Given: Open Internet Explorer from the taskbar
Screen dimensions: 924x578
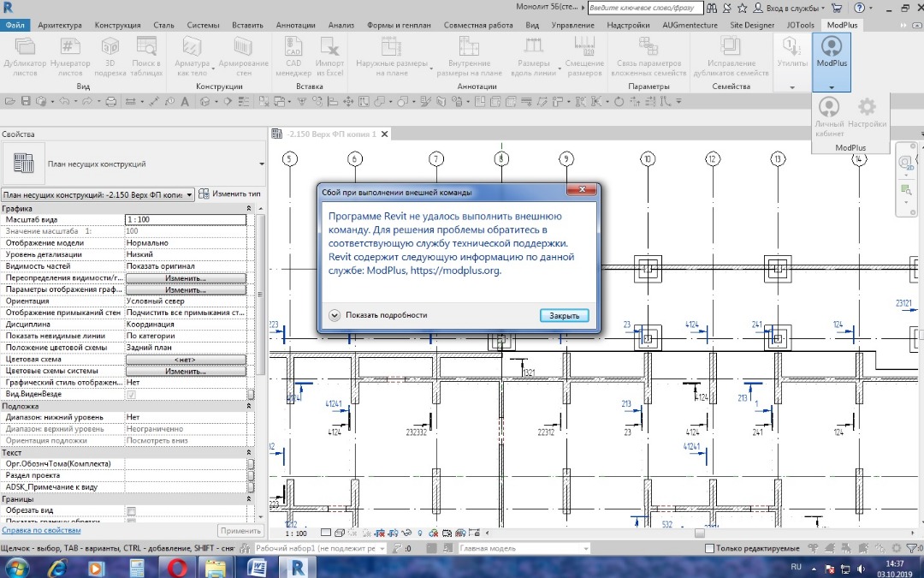Looking at the screenshot, I should click(x=56, y=568).
